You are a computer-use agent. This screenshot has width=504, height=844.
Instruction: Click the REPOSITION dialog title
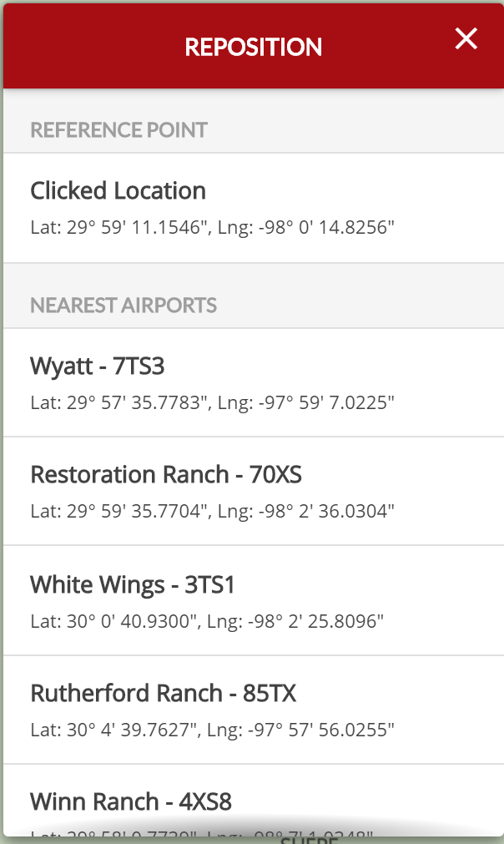click(x=253, y=47)
